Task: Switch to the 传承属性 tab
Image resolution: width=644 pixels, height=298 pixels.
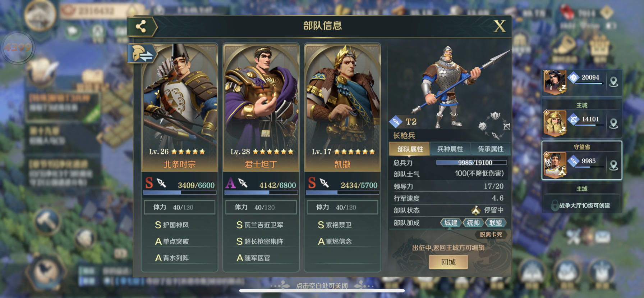Action: (x=490, y=149)
